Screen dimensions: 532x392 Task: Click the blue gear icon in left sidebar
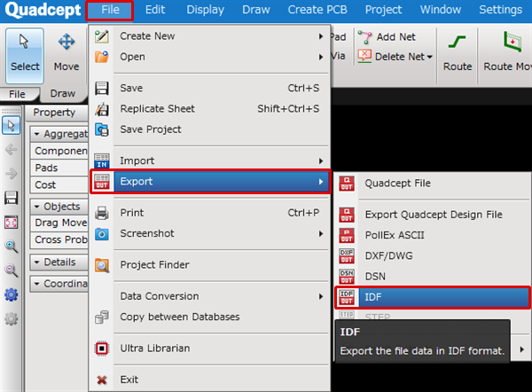pyautogui.click(x=12, y=294)
